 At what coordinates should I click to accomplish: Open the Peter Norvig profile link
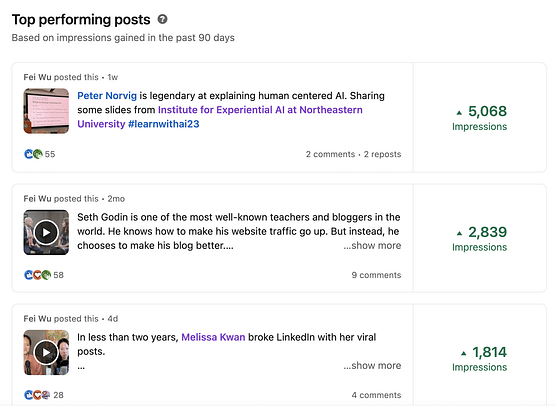107,96
